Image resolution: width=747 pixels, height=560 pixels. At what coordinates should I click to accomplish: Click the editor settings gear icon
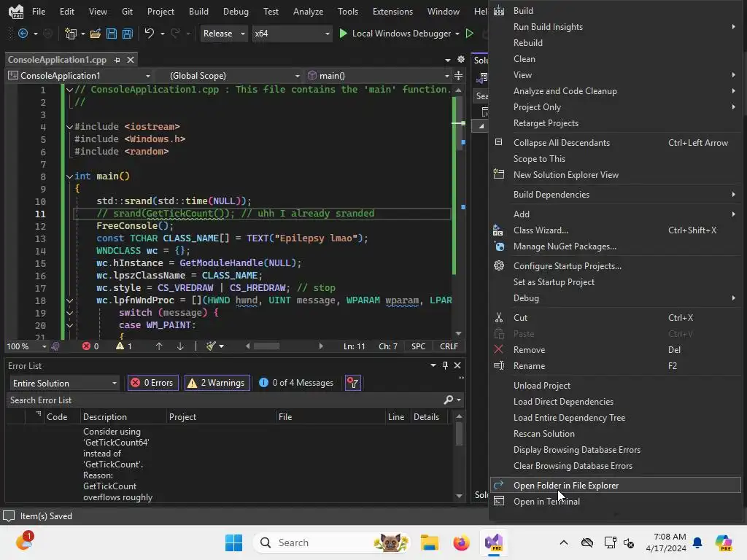pyautogui.click(x=461, y=60)
